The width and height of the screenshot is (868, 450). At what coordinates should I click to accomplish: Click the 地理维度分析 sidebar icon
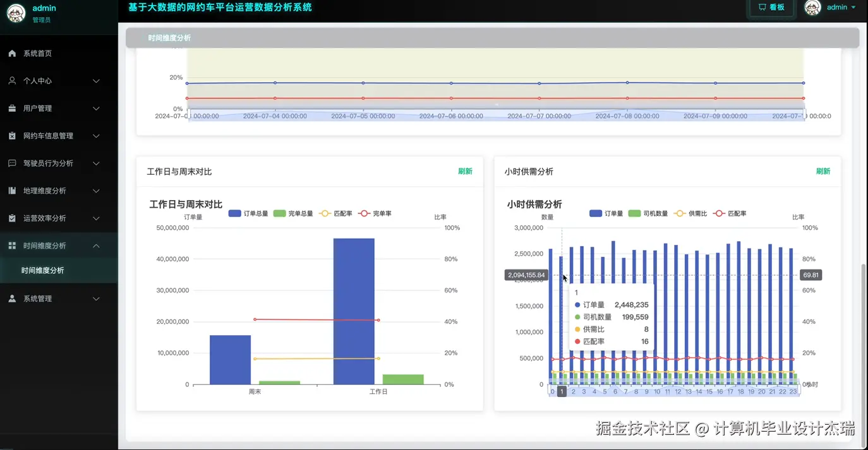click(x=12, y=191)
